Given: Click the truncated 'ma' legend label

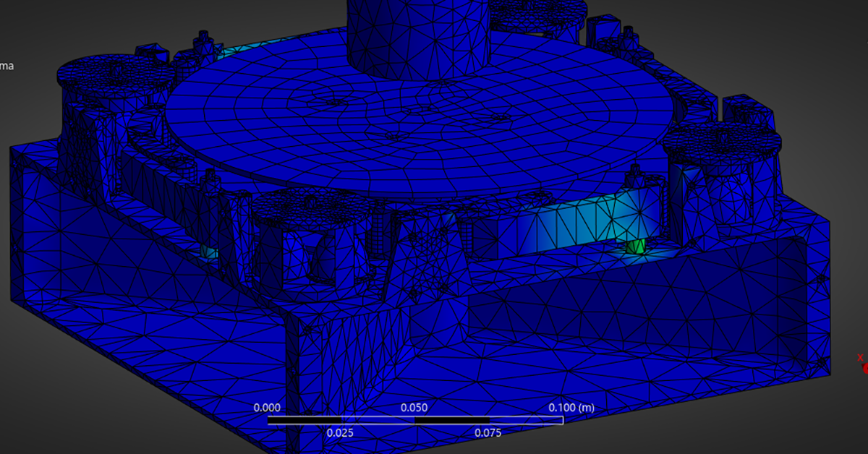Looking at the screenshot, I should [7, 67].
